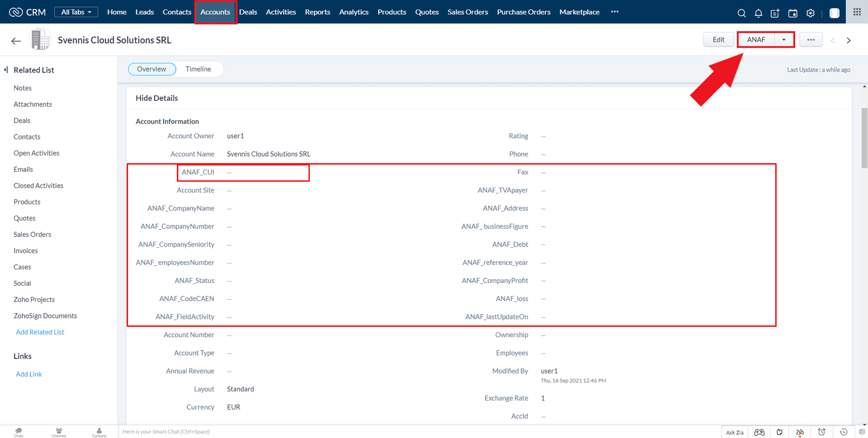Open the settings gear icon
The width and height of the screenshot is (868, 438).
click(x=810, y=13)
